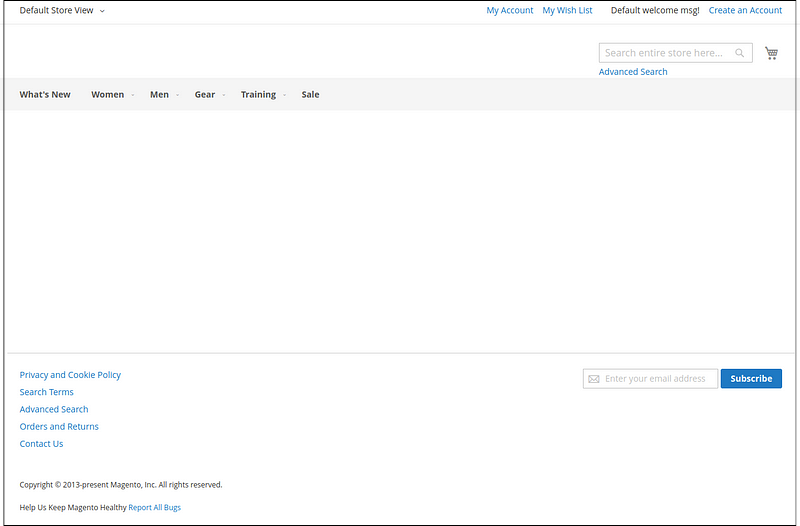Click the magnifier search icon
800x526 pixels.
(740, 53)
